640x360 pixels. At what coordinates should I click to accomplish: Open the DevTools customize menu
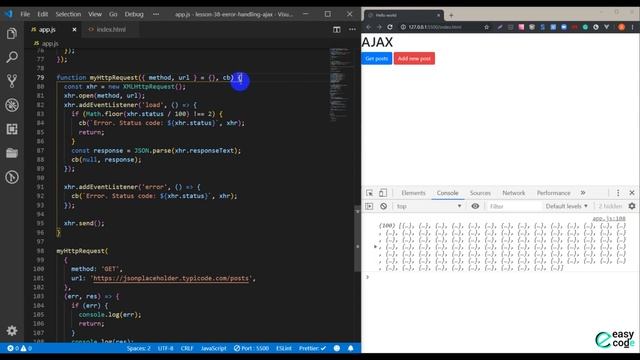tap(618, 193)
